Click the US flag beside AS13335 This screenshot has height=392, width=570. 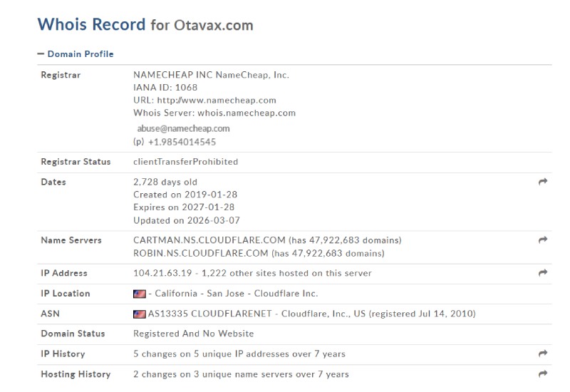pyautogui.click(x=140, y=314)
